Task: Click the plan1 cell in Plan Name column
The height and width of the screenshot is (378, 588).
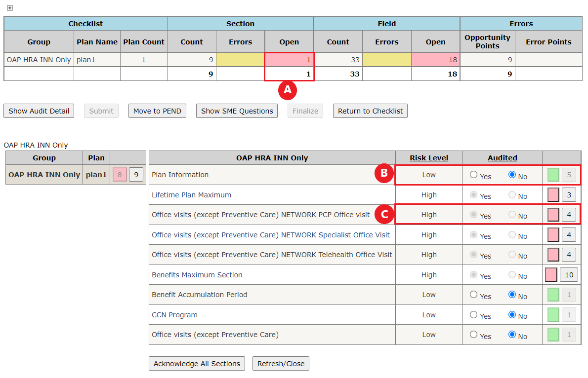Action: tap(97, 60)
